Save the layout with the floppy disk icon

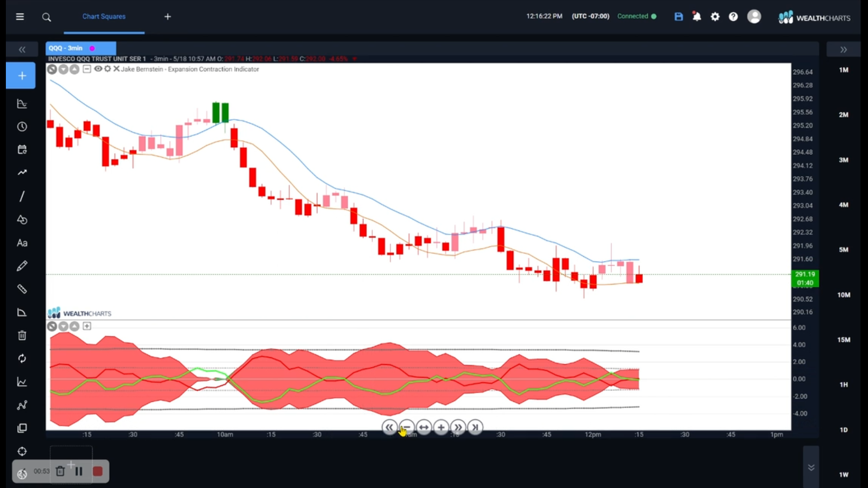[679, 17]
